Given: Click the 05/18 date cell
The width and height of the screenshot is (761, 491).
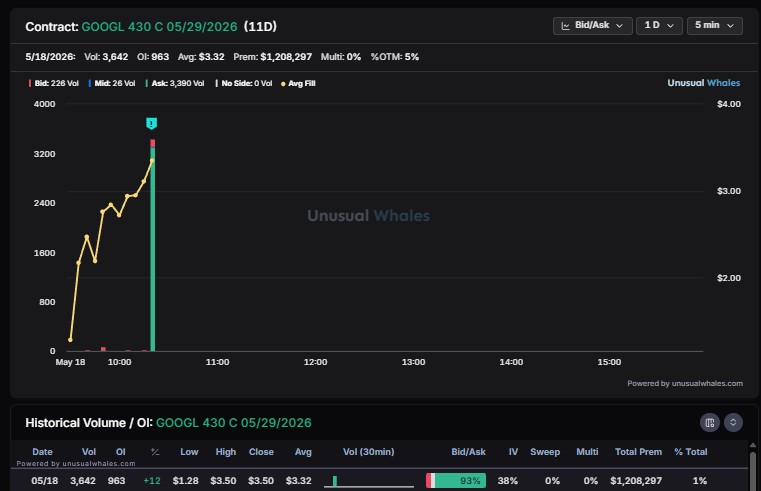Looking at the screenshot, I should (45, 481).
